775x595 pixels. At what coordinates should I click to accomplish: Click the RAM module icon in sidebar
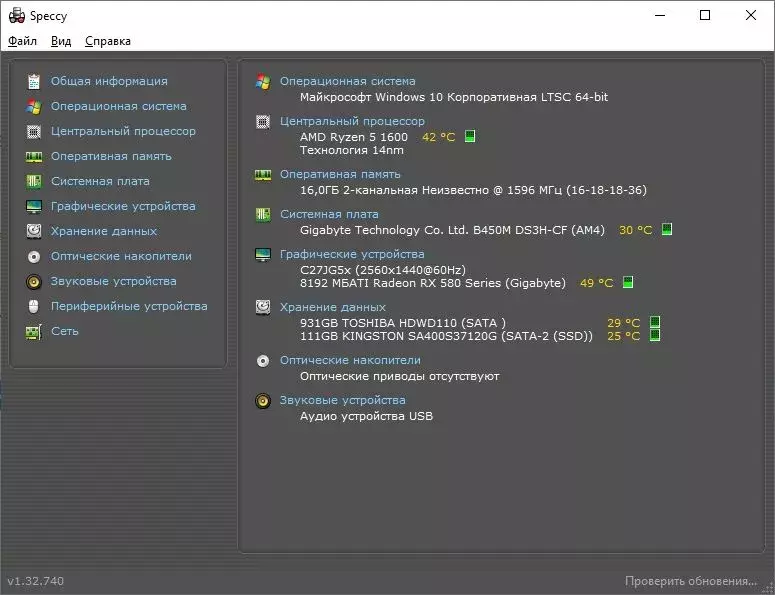[34, 157]
